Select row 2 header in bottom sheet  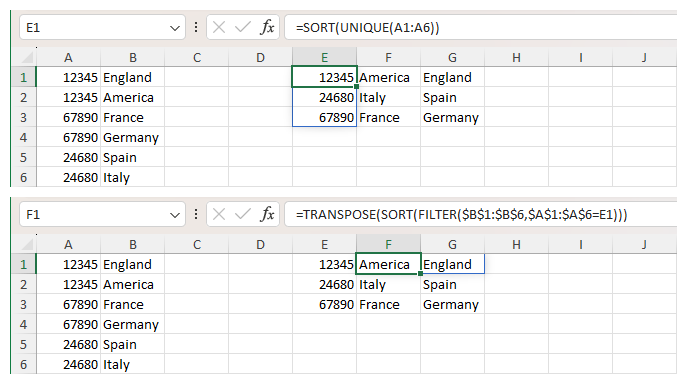click(23, 284)
